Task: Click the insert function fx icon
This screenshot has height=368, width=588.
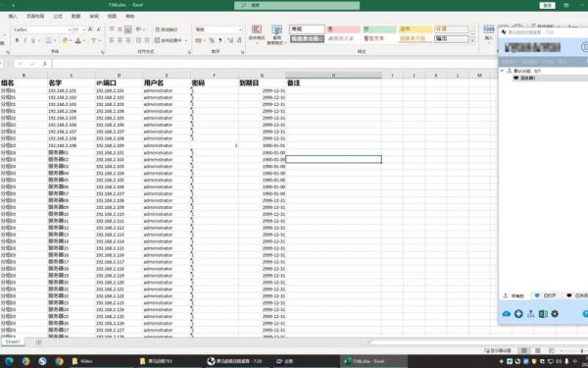Action: click(45, 64)
